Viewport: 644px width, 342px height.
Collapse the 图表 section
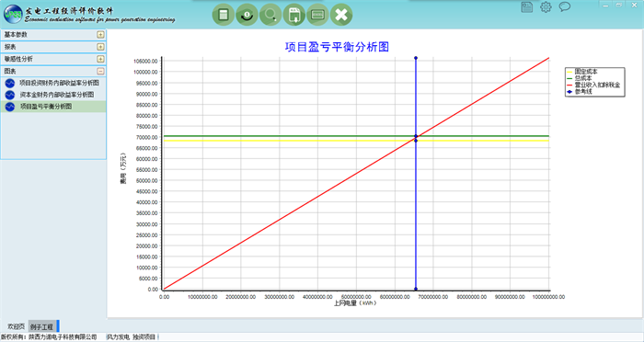coord(100,72)
